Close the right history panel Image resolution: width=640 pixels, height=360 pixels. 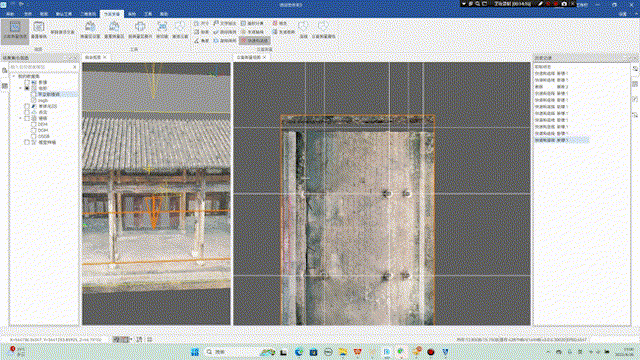[x=634, y=58]
